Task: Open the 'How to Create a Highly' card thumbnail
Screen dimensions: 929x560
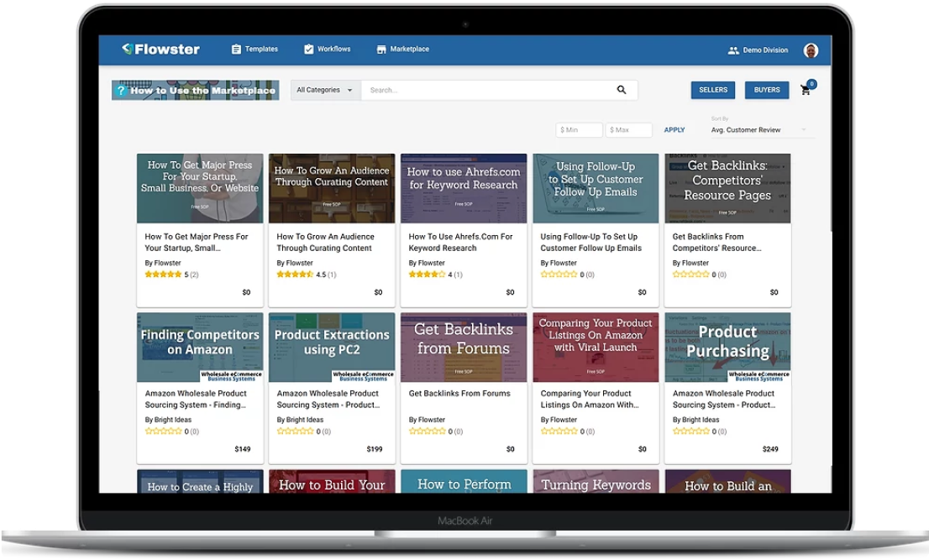Action: coord(200,481)
